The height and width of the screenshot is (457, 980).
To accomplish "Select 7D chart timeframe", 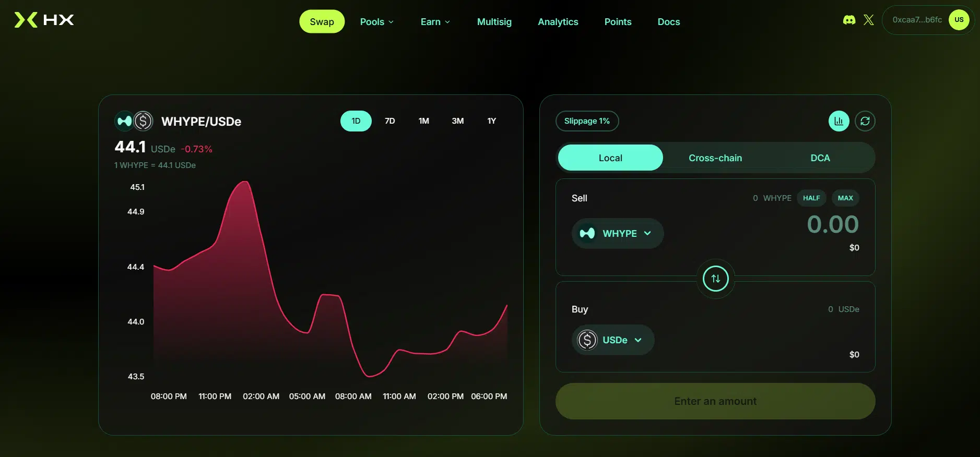I will pyautogui.click(x=390, y=121).
